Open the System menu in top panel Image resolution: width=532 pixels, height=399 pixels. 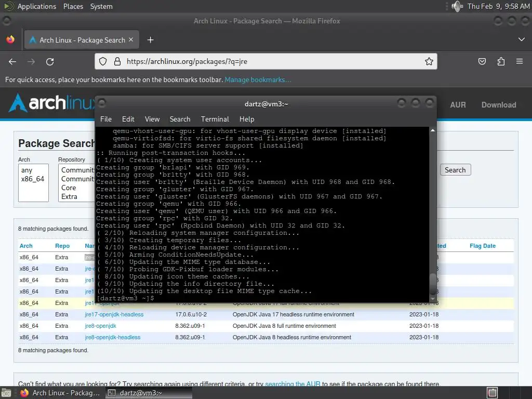[101, 6]
